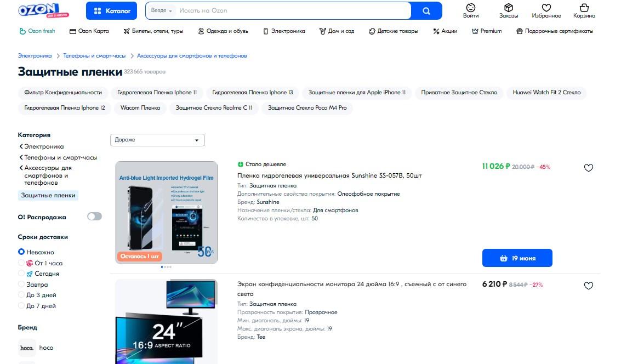
Task: Select Приватное Защитное Стекло tag
Action: (x=459, y=92)
